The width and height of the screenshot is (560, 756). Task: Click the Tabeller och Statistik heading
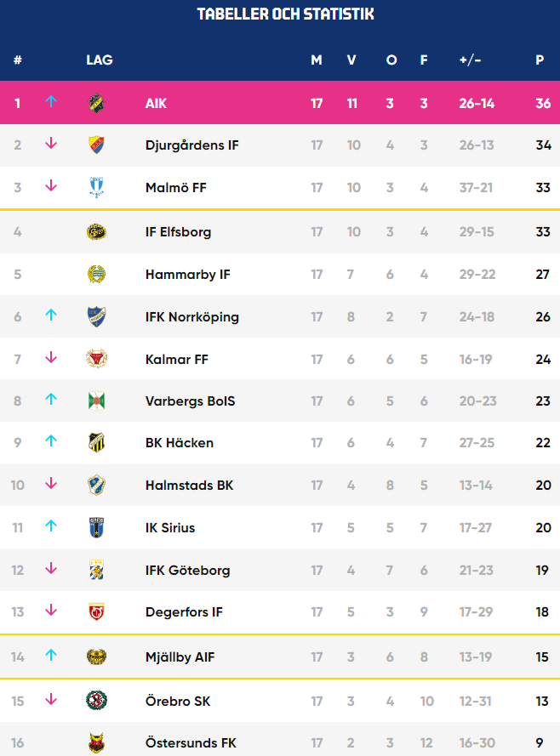[x=286, y=14]
